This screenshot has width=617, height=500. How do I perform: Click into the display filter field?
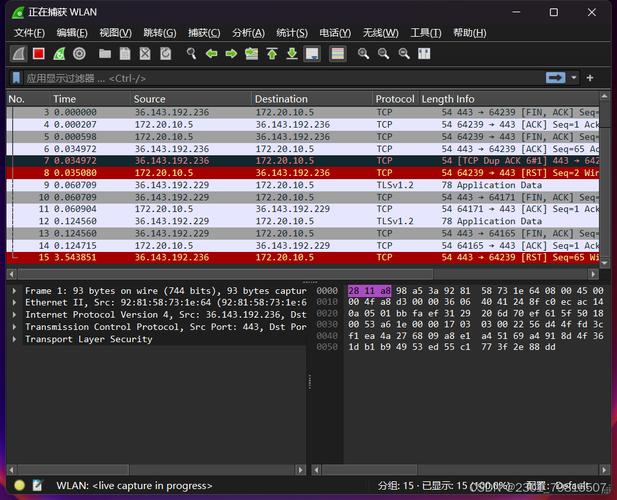283,78
